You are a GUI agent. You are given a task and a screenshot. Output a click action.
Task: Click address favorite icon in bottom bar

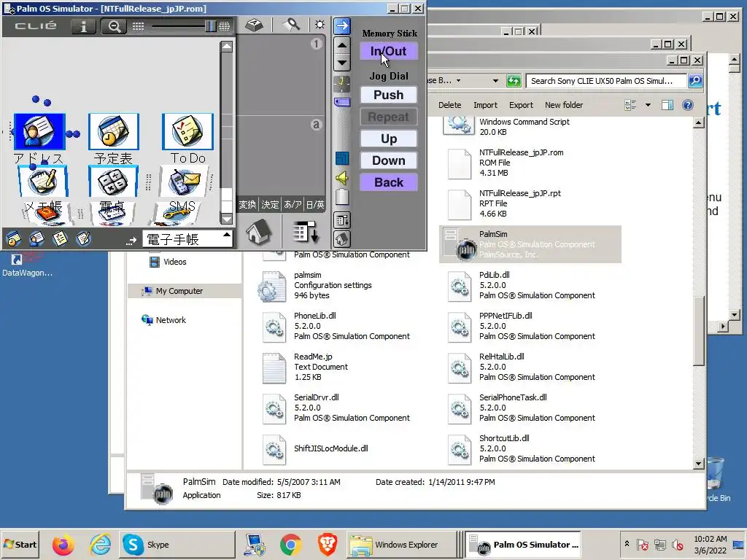pos(36,239)
